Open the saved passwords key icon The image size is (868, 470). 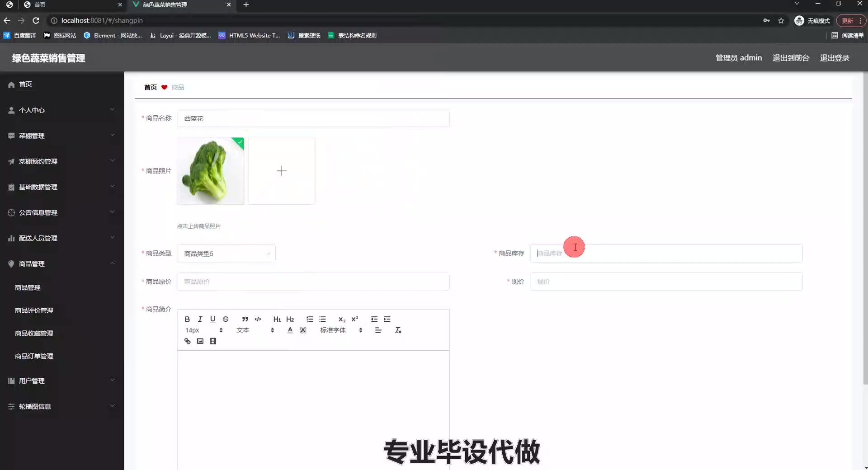(766, 20)
